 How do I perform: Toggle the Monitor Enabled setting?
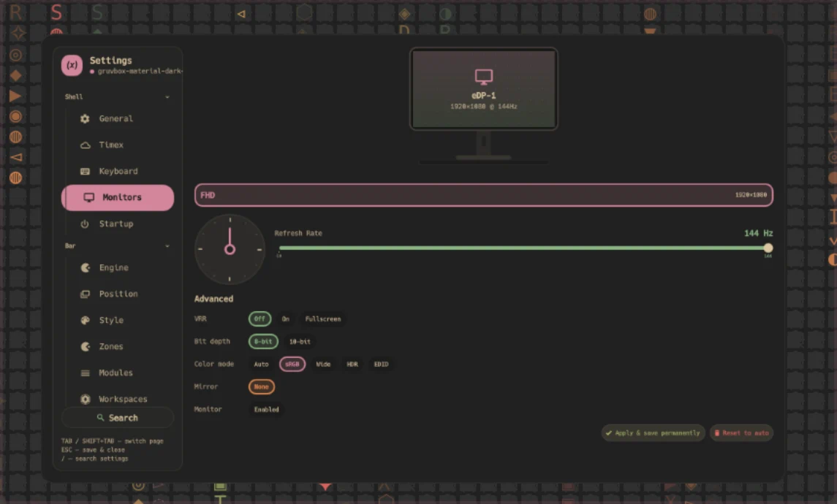pyautogui.click(x=266, y=410)
